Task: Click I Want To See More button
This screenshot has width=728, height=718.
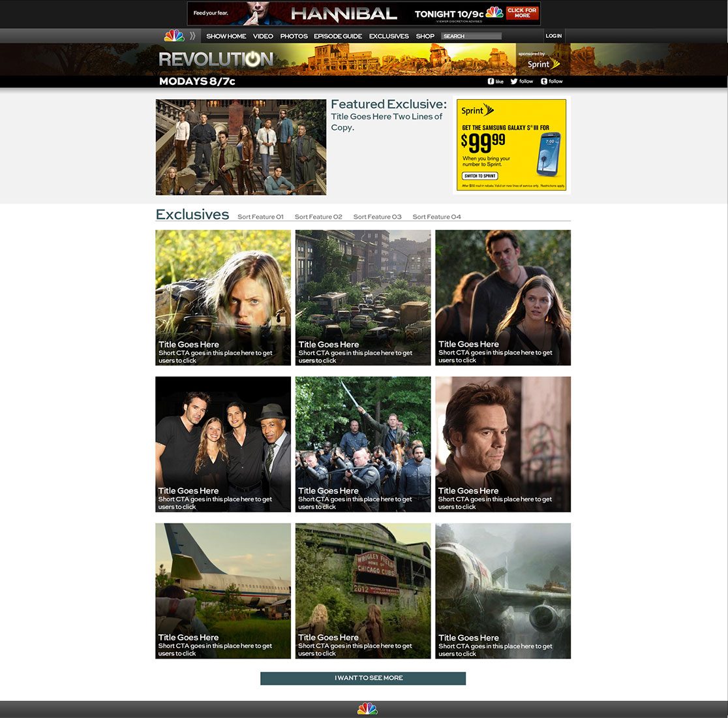Action: [363, 678]
